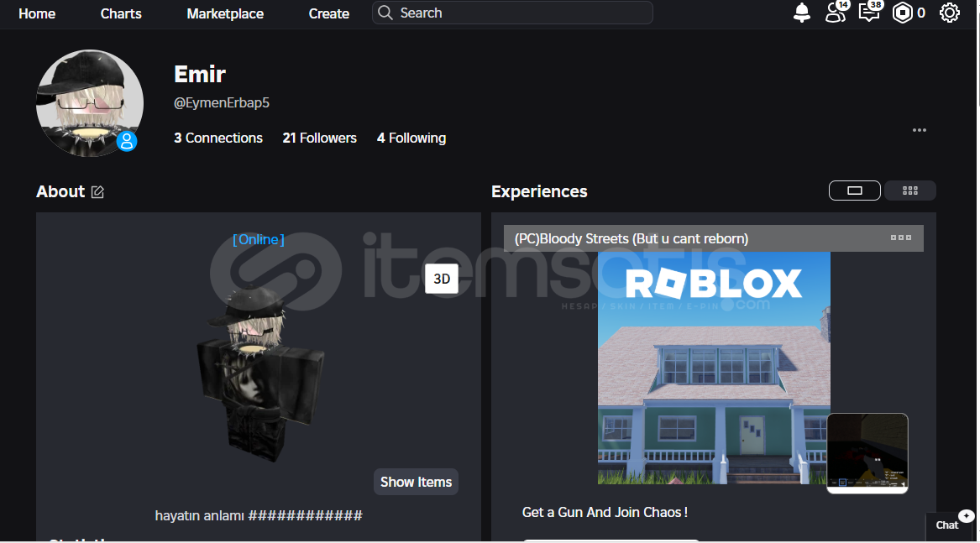The image size is (980, 543).
Task: Open profile three-dots options menu
Action: click(x=919, y=130)
